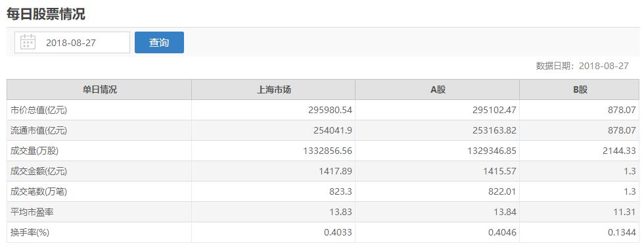Click the 成交笔数(万笔) row label
Image resolution: width=644 pixels, height=250 pixels.
click(x=39, y=192)
